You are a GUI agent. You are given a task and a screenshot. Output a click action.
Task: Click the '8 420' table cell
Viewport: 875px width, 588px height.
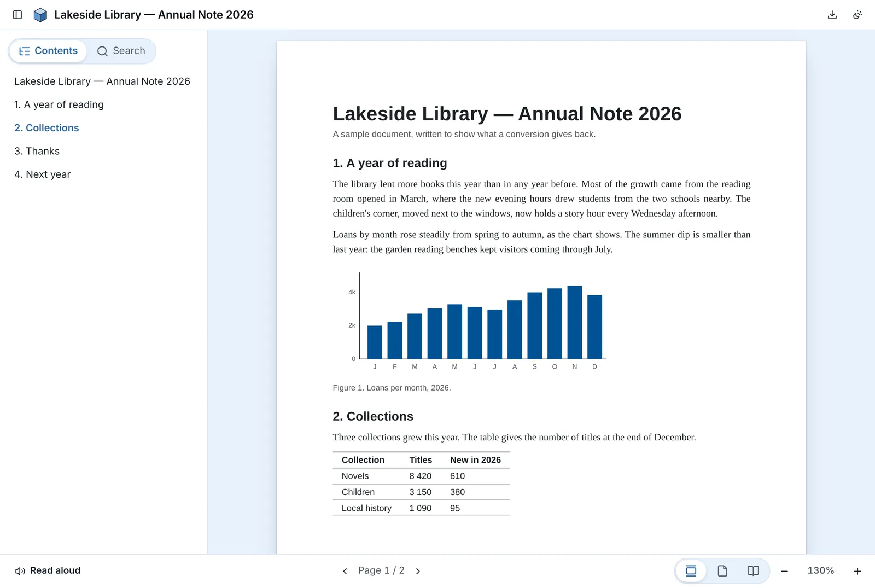coord(420,476)
